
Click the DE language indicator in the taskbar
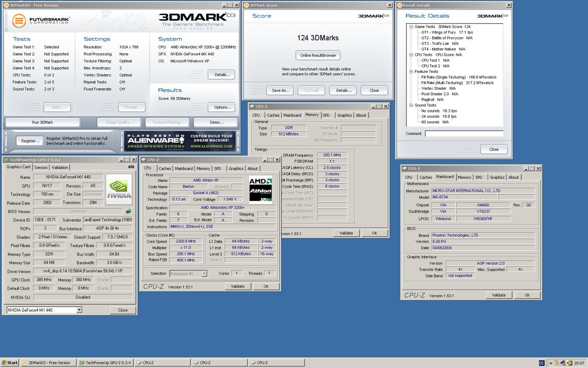[x=541, y=363]
